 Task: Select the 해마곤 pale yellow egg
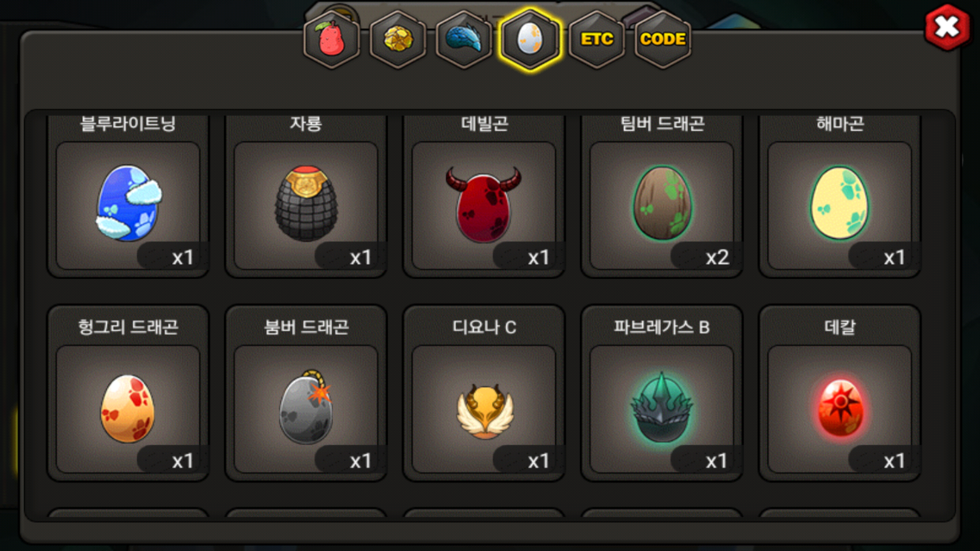(840, 205)
